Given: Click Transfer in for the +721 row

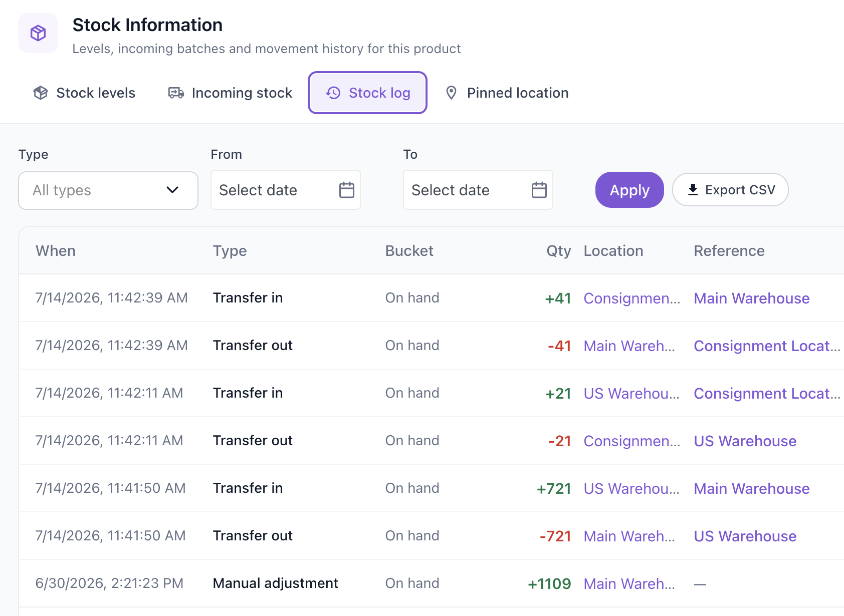Looking at the screenshot, I should point(248,488).
